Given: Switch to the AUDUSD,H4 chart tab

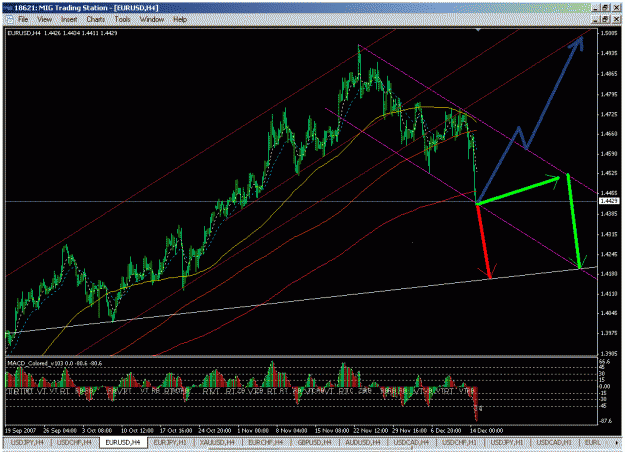Looking at the screenshot, I should [x=363, y=442].
